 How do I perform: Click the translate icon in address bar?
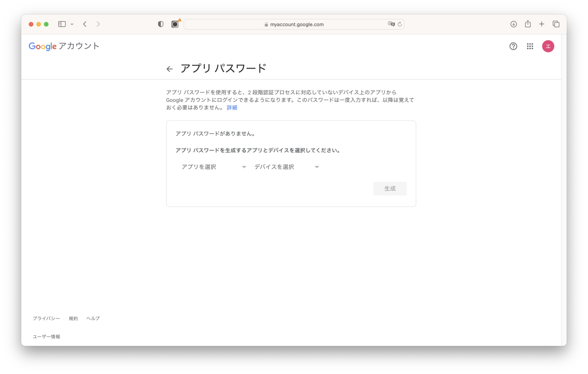391,24
